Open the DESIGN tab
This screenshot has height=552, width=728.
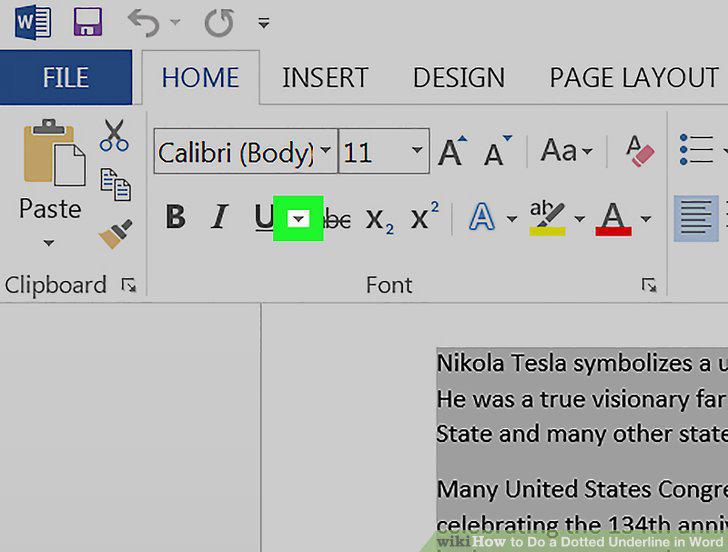(x=459, y=78)
